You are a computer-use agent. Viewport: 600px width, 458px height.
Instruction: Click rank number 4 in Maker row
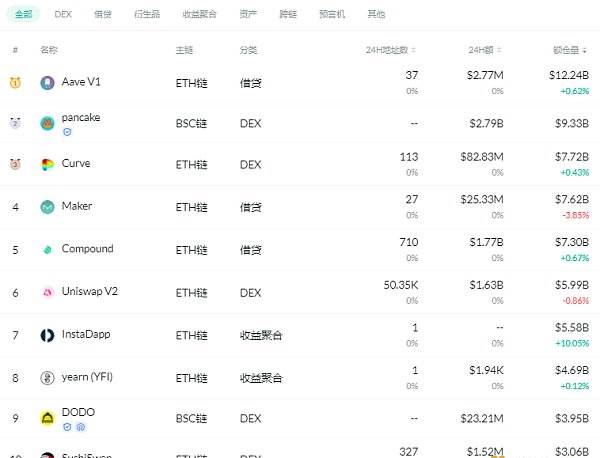point(15,207)
